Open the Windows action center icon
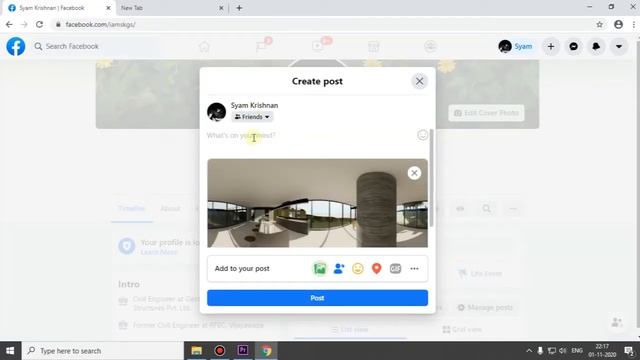This screenshot has width=640, height=360. tap(629, 351)
